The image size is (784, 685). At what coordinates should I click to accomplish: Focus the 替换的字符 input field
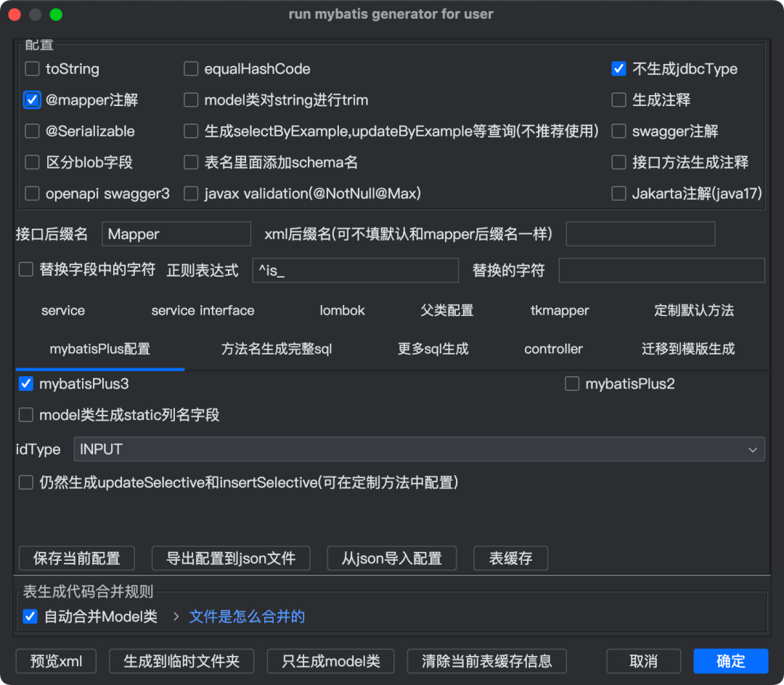661,270
